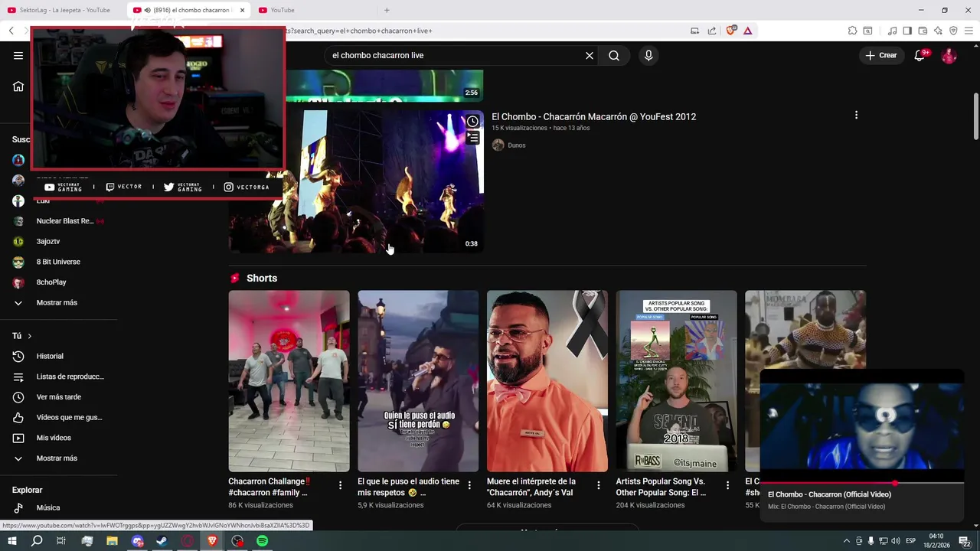Switch to the SektorLag - La Jeepeta tab
This screenshot has height=551, width=980.
point(63,10)
